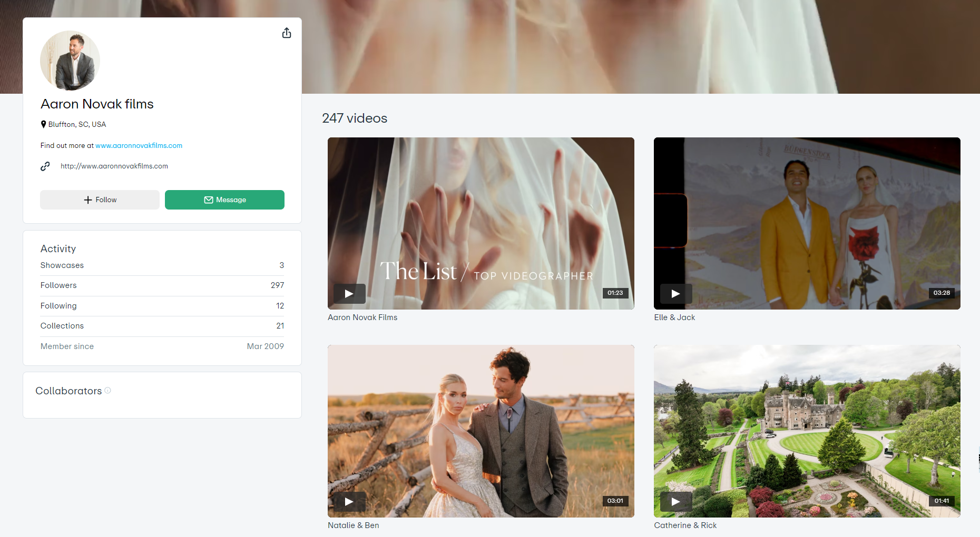The image size is (980, 537).
Task: Click the chain link icon beside website URL
Action: [x=45, y=166]
